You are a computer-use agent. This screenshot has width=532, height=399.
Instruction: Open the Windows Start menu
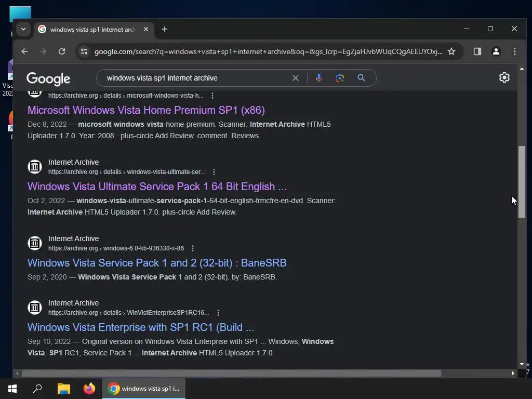tap(12, 389)
